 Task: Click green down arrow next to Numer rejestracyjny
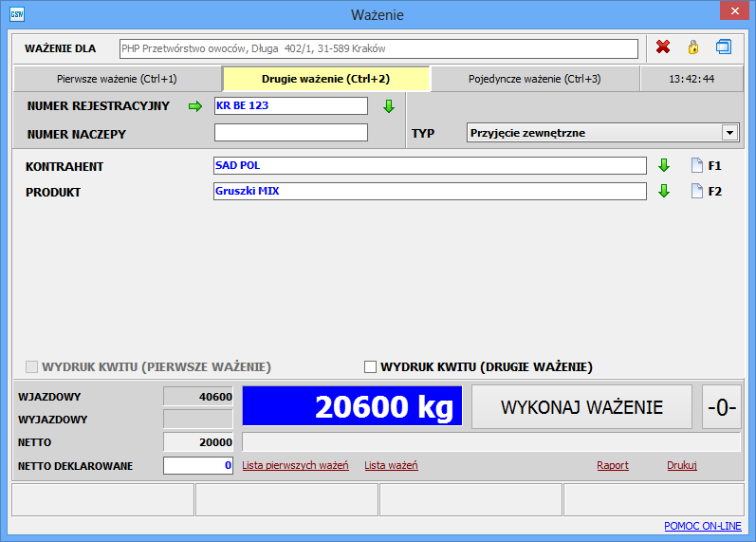(388, 106)
